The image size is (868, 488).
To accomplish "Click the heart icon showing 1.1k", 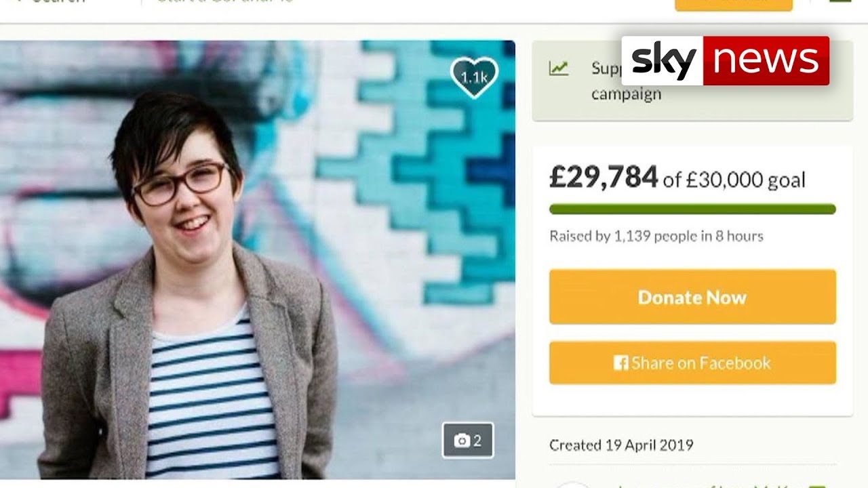I will (x=474, y=77).
